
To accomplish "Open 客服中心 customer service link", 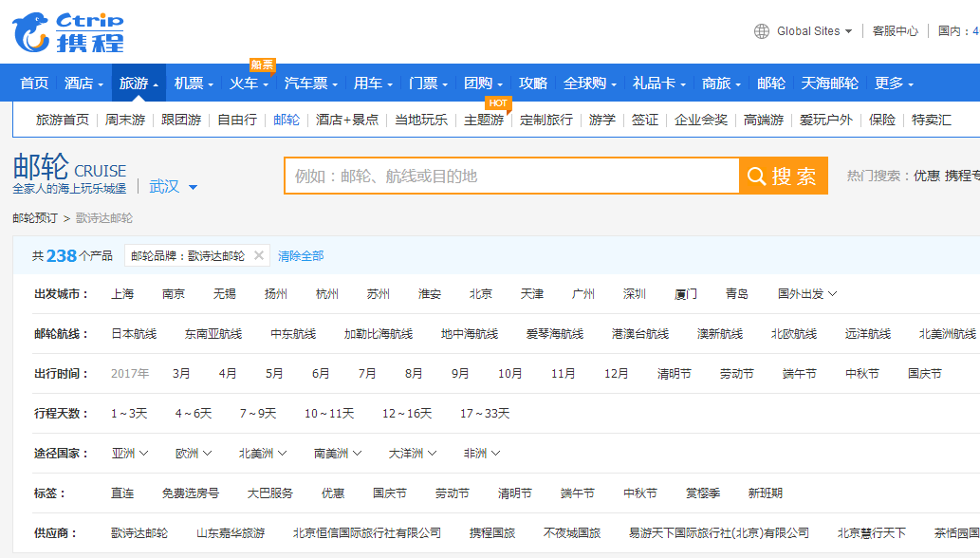I will click(x=895, y=31).
